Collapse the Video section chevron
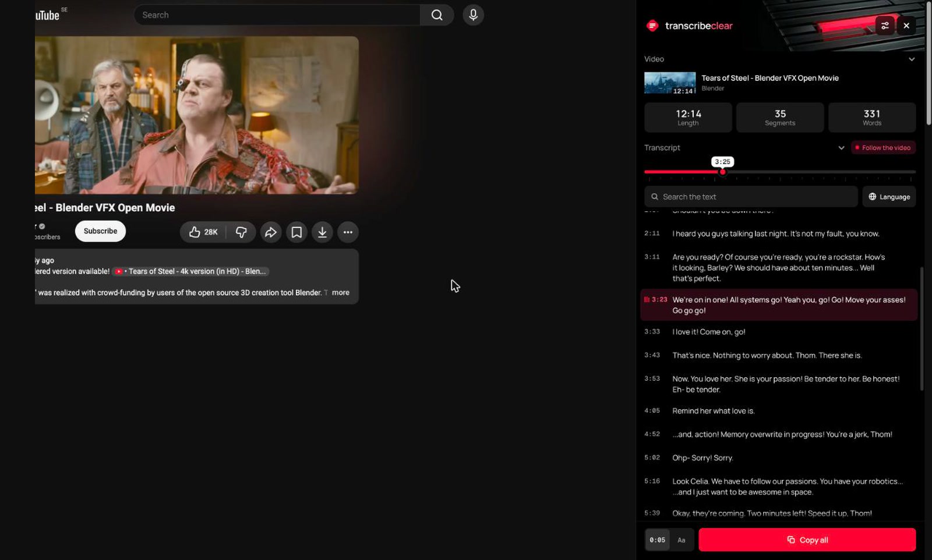 click(x=912, y=59)
